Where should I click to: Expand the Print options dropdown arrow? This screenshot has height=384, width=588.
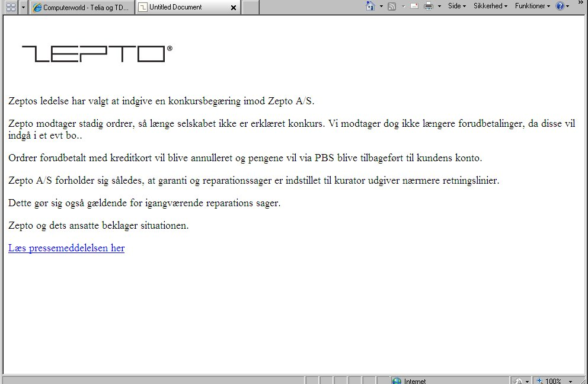439,6
